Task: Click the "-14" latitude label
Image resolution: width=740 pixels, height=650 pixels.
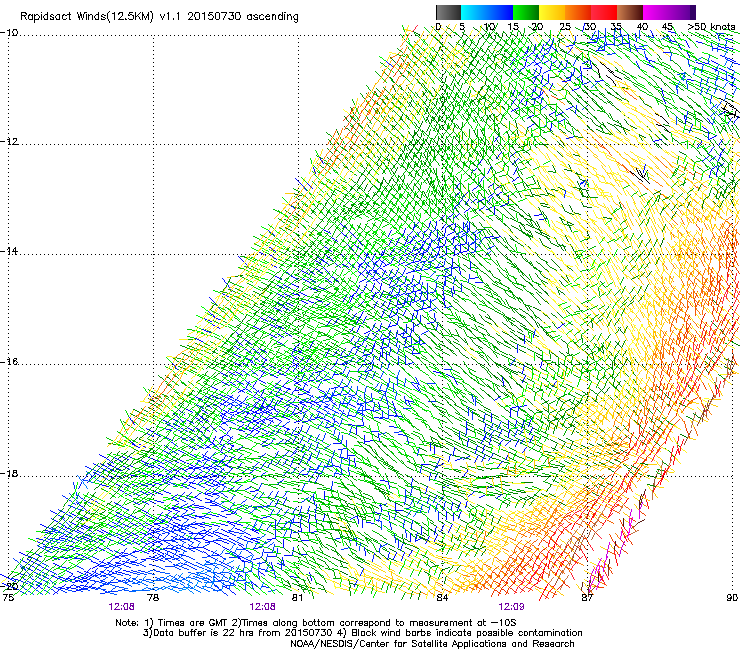Action: click(9, 251)
